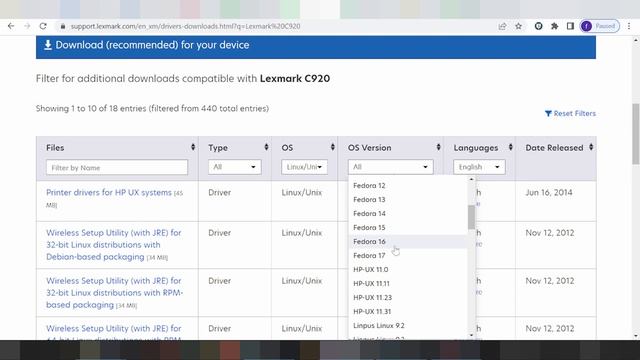Click the dropdown list scrollbar thumb
Viewport: 640px width, 360px height.
click(x=471, y=217)
